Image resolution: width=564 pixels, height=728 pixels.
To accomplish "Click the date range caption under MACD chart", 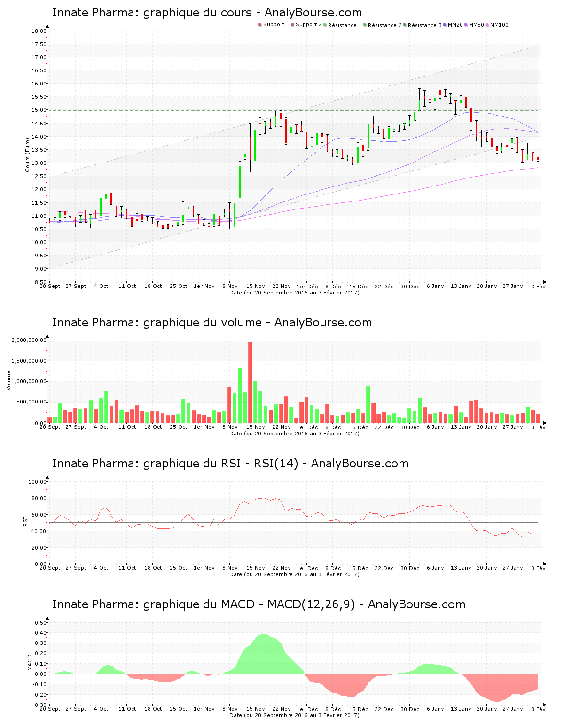I will 294,715.
